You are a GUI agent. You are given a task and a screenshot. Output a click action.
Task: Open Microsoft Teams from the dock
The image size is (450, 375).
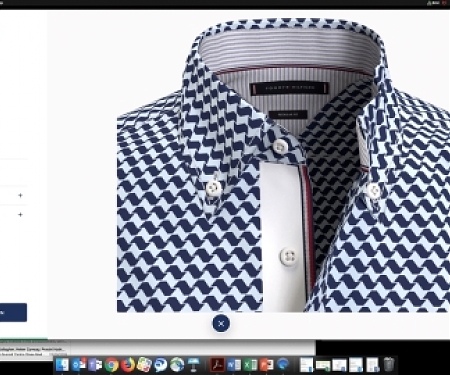[95, 365]
